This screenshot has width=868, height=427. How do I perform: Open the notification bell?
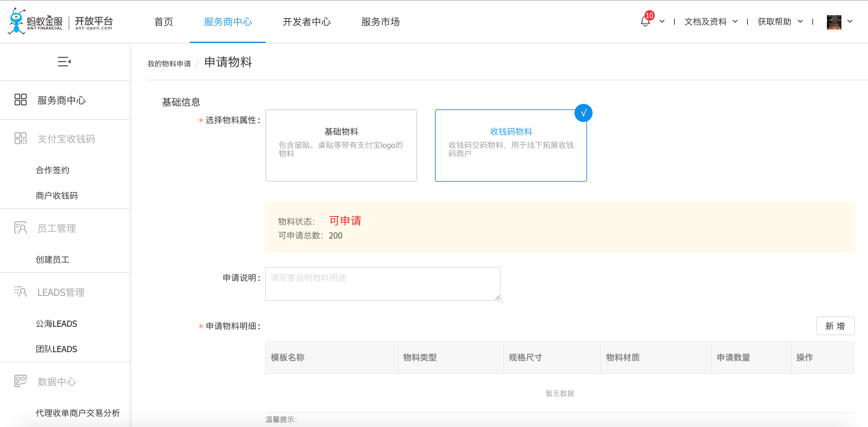point(645,22)
